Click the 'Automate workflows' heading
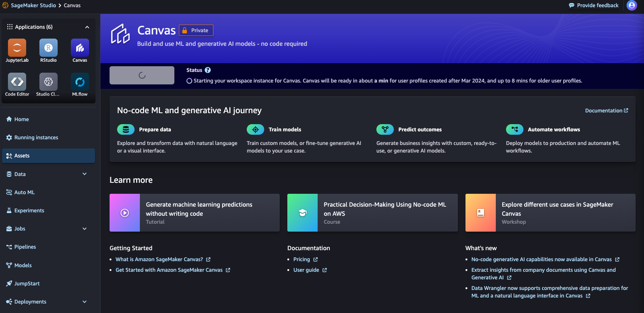Image resolution: width=644 pixels, height=313 pixels. (x=554, y=129)
